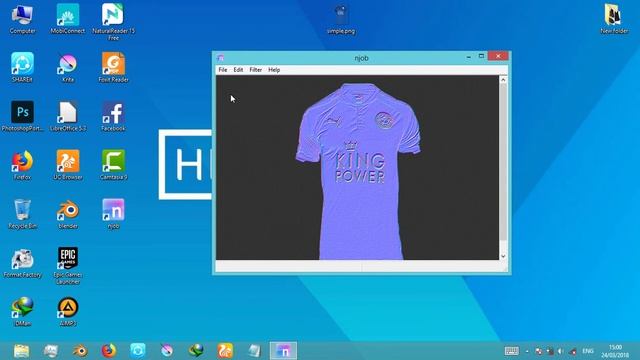Select the simple.png file on desktop
The width and height of the screenshot is (640, 360).
click(x=341, y=20)
